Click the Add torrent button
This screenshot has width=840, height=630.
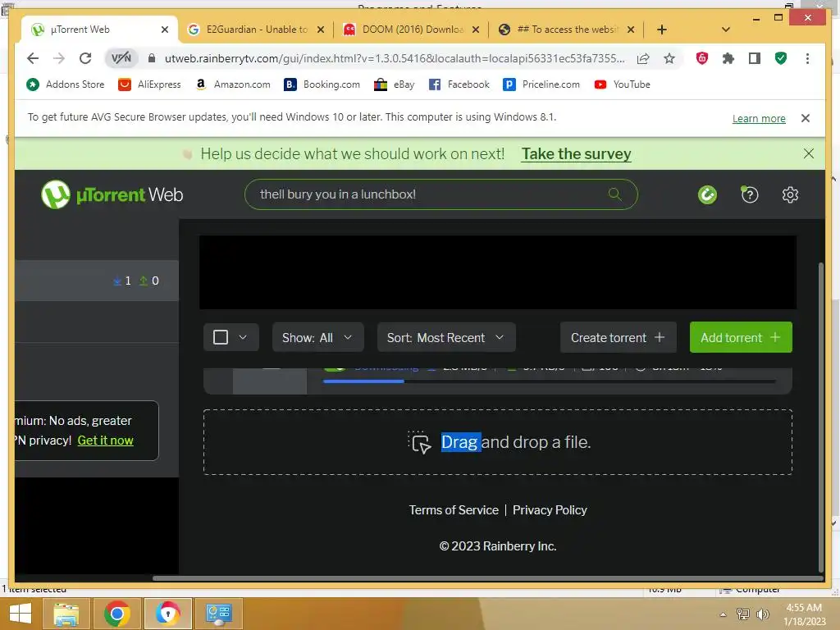[x=741, y=337]
